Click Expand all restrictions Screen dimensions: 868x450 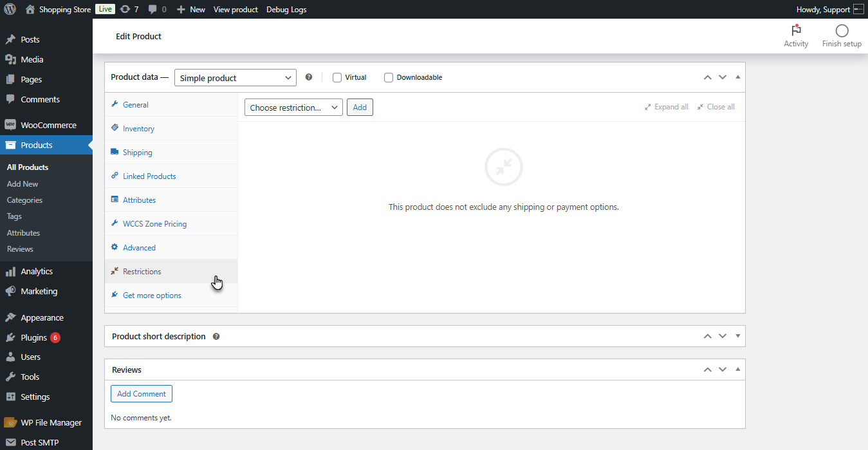coord(667,107)
